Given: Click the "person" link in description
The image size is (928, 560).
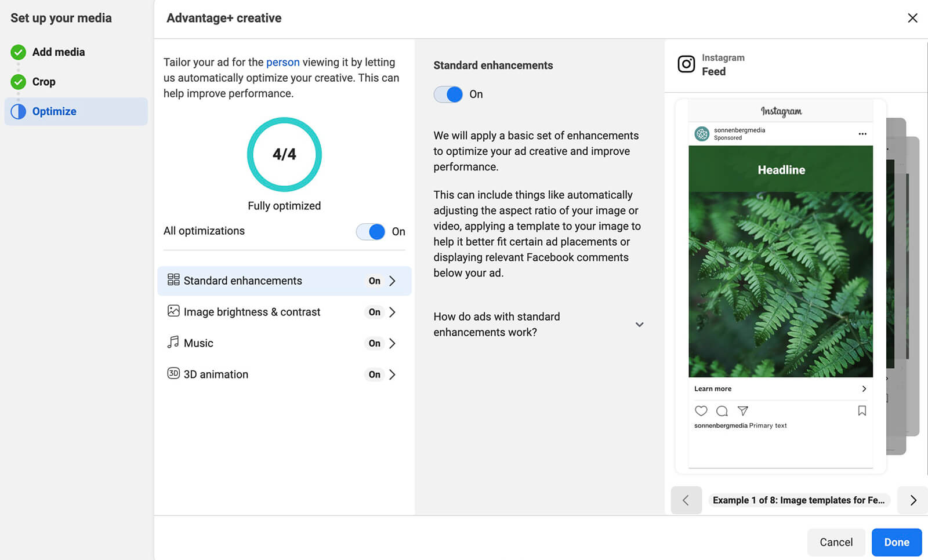Looking at the screenshot, I should pyautogui.click(x=282, y=62).
